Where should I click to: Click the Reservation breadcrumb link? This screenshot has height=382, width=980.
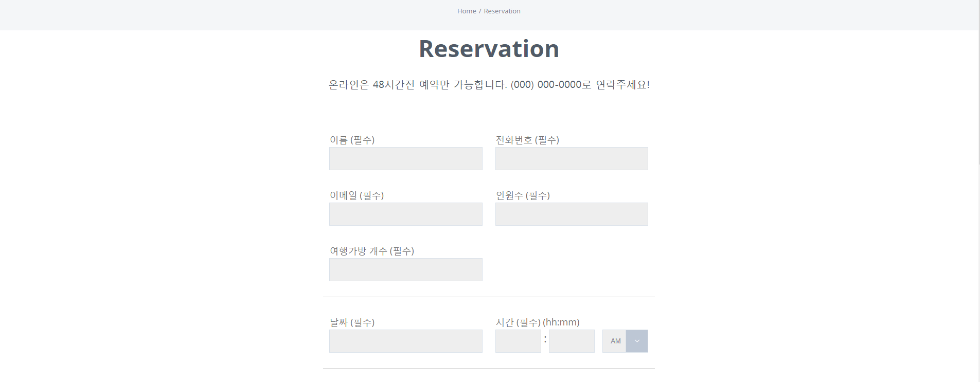pos(502,11)
